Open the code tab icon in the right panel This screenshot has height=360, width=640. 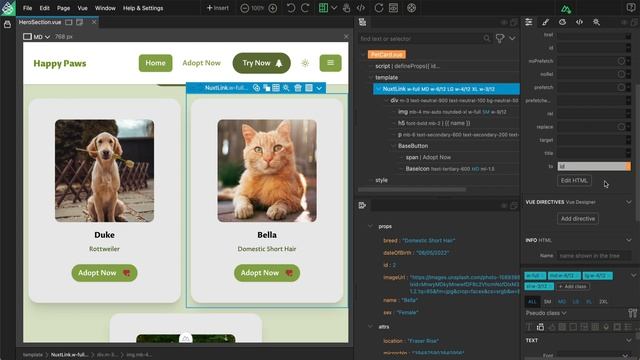coord(579,22)
